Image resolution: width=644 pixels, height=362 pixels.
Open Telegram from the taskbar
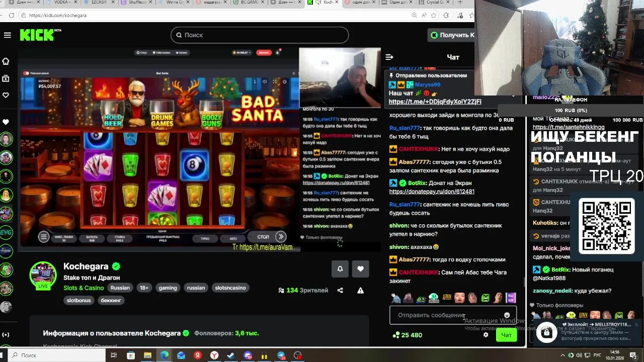click(x=281, y=355)
